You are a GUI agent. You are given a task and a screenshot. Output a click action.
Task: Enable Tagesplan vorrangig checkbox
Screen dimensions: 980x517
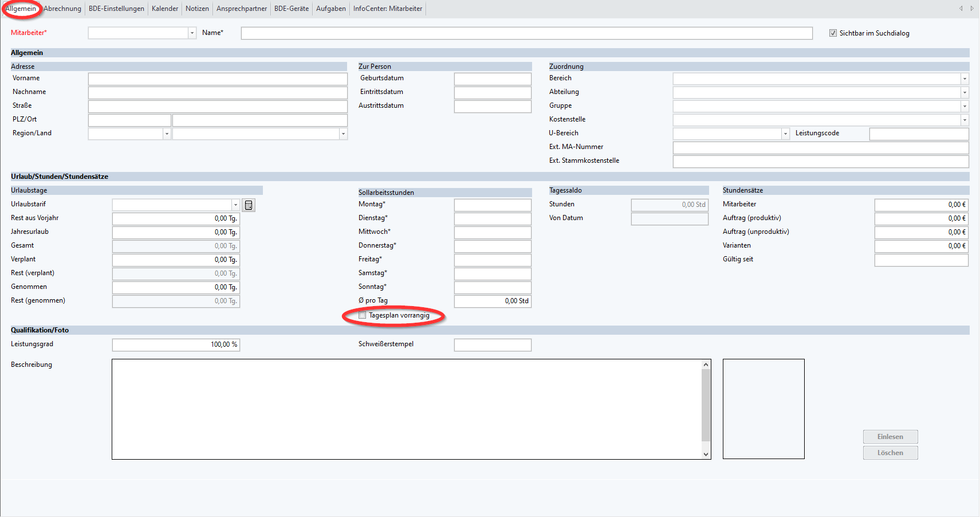coord(362,315)
